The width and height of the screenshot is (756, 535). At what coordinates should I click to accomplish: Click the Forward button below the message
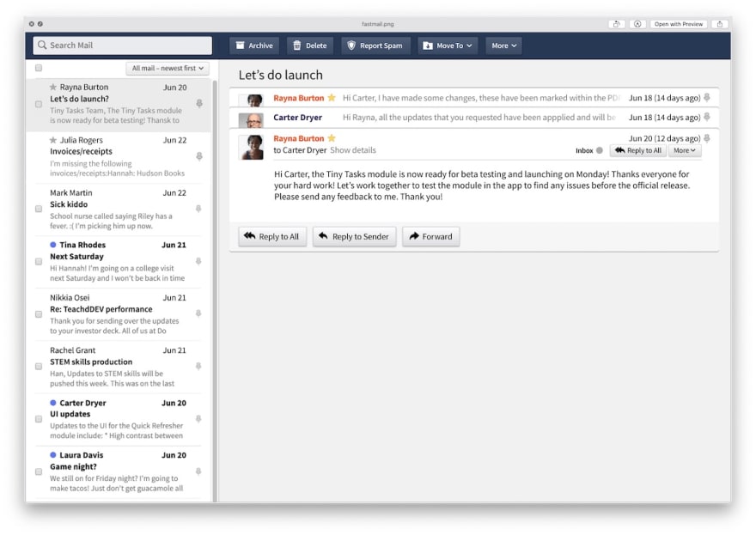pos(430,236)
